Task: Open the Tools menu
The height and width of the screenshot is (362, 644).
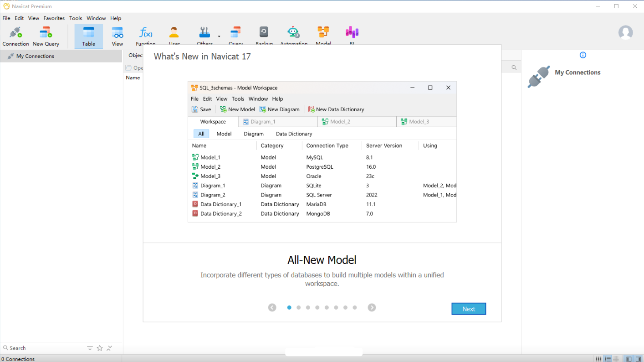Action: [x=76, y=18]
